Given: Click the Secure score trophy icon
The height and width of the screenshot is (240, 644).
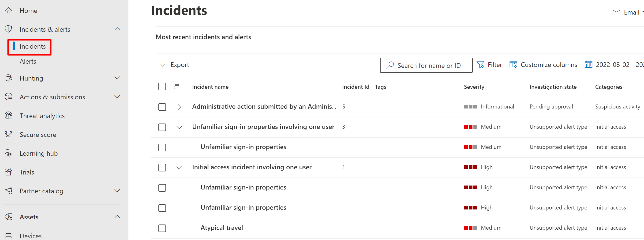Looking at the screenshot, I should tap(8, 135).
